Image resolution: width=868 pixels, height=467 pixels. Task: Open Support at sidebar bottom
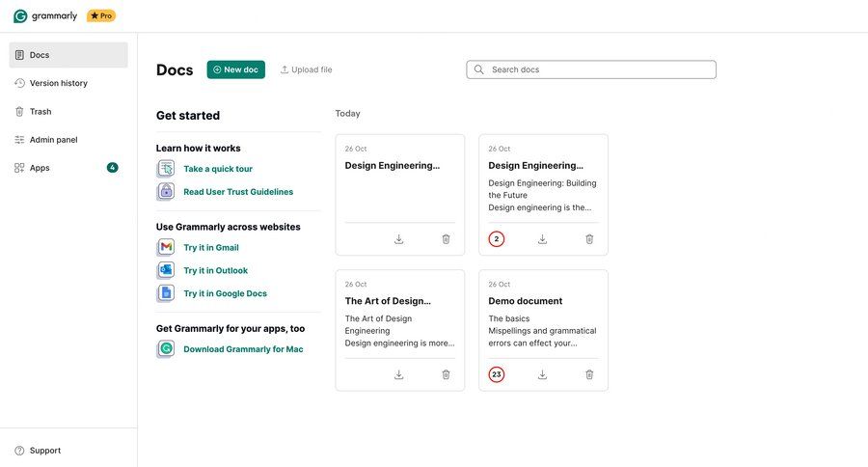pos(38,451)
